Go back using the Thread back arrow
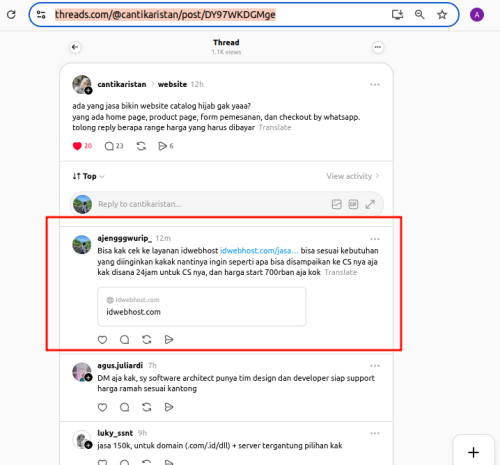500x465 pixels. click(x=75, y=47)
